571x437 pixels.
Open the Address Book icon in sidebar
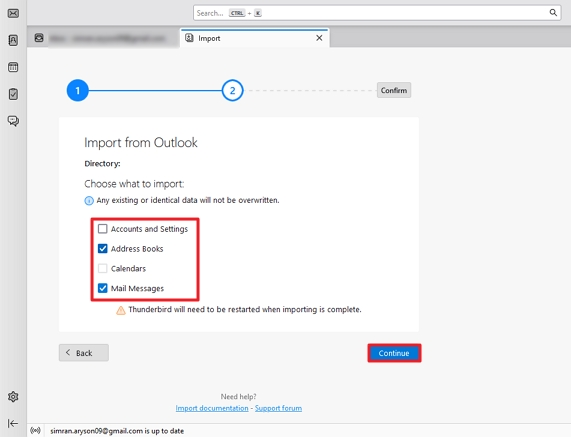pos(13,40)
